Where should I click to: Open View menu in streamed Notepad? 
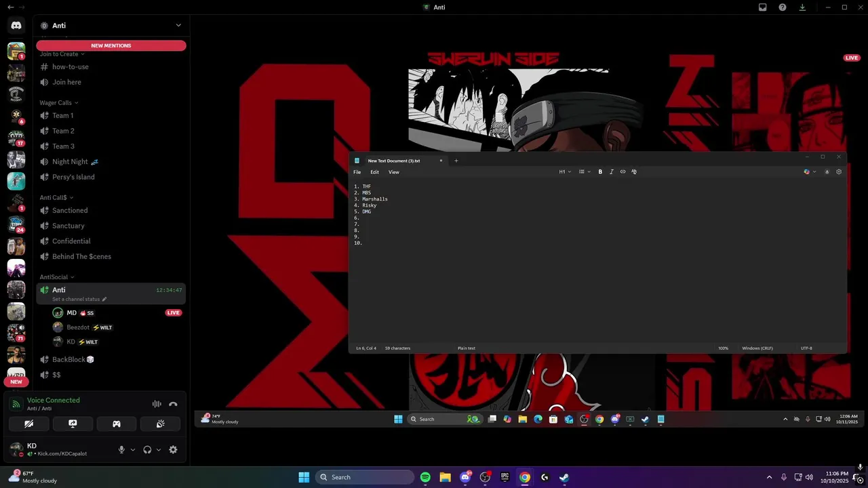[x=393, y=172]
